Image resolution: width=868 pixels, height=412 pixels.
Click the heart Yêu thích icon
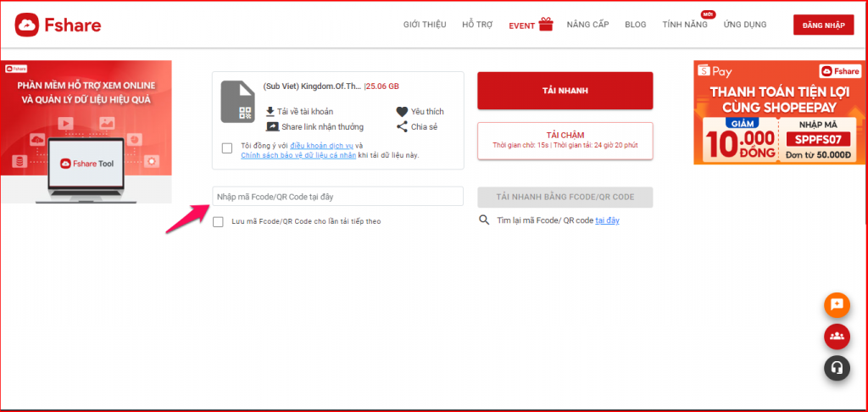pos(402,111)
